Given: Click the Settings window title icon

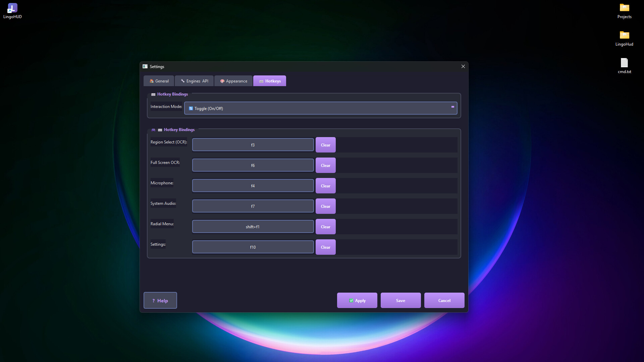Looking at the screenshot, I should point(145,66).
